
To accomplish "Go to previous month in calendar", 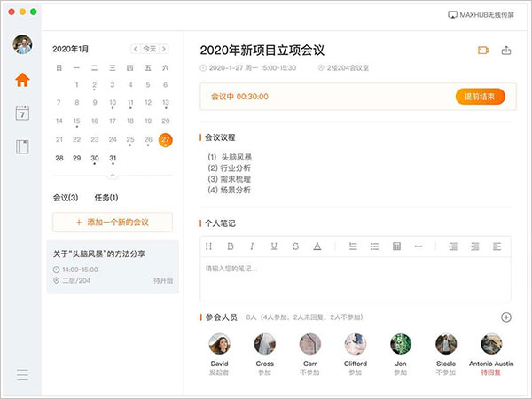I will (x=136, y=49).
